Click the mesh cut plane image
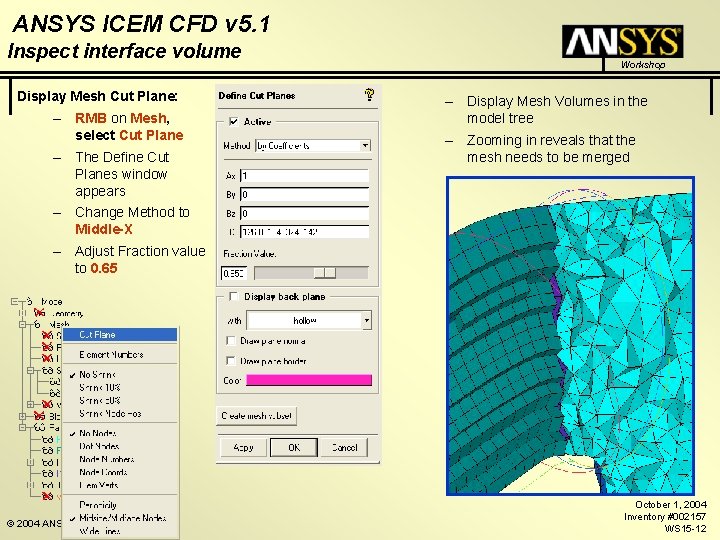Image resolution: width=720 pixels, height=540 pixels. click(x=570, y=336)
